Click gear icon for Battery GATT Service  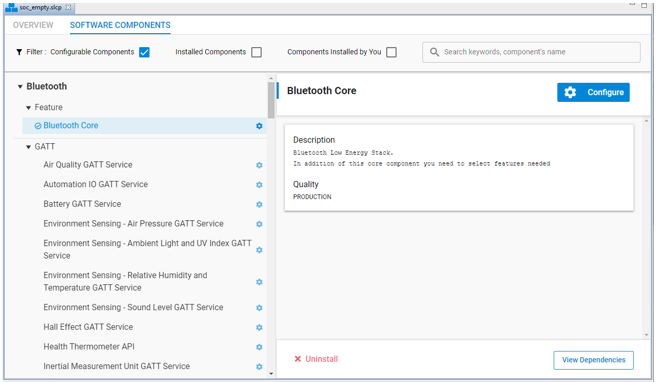tap(259, 204)
